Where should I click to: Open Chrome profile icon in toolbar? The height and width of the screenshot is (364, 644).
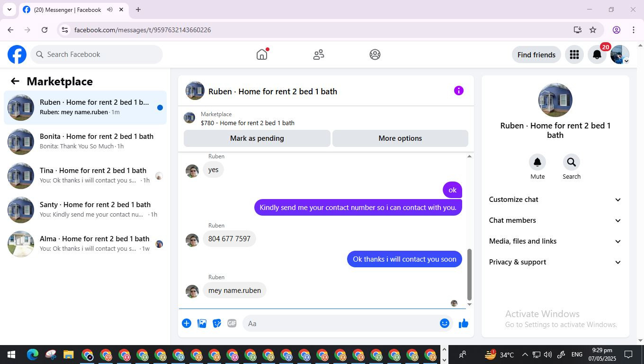click(617, 30)
